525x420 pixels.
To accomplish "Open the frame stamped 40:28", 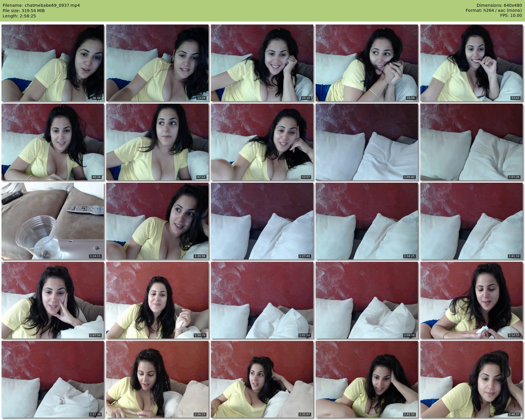I will coord(52,142).
